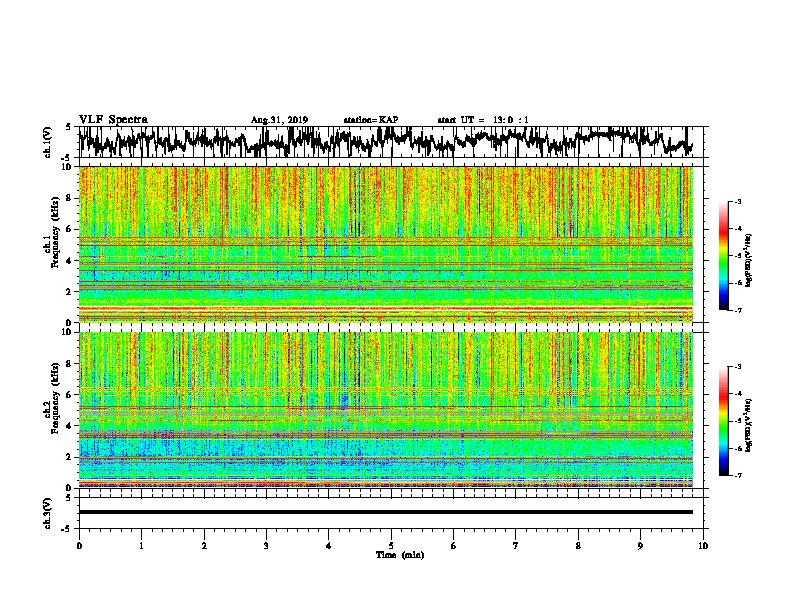The height and width of the screenshot is (612, 792).
Task: Select the date text "Aug.31, 2019"
Action: pyautogui.click(x=279, y=120)
